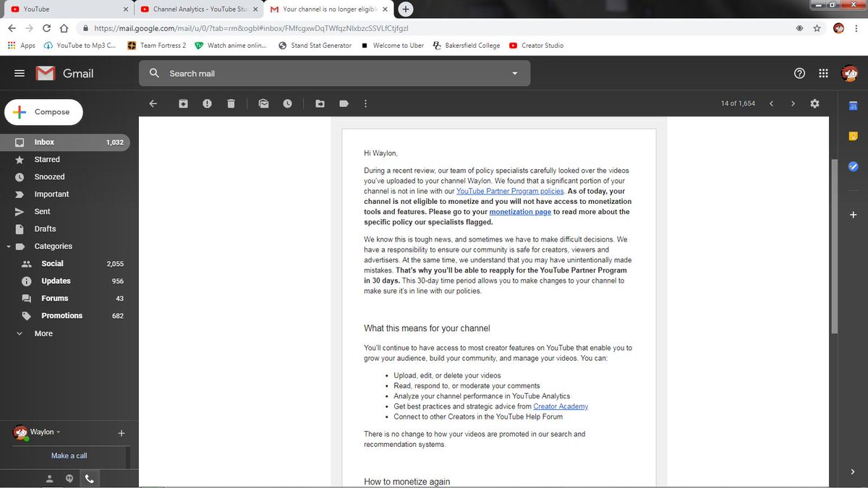Open Google Keep in the side panel
The image size is (868, 488).
coord(853,136)
